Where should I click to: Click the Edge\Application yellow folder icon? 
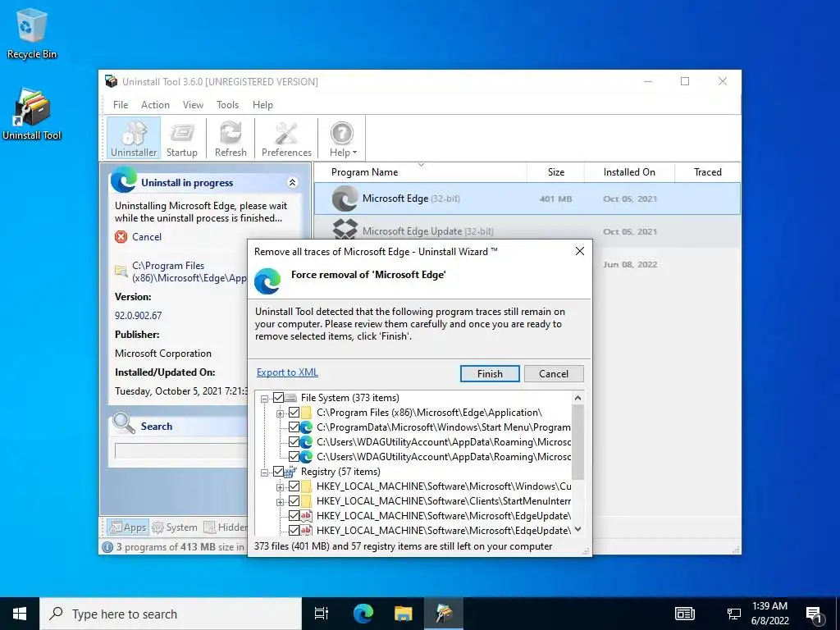306,413
